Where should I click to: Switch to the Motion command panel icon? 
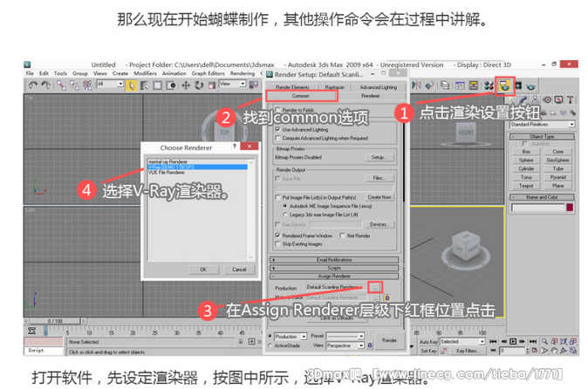[548, 99]
